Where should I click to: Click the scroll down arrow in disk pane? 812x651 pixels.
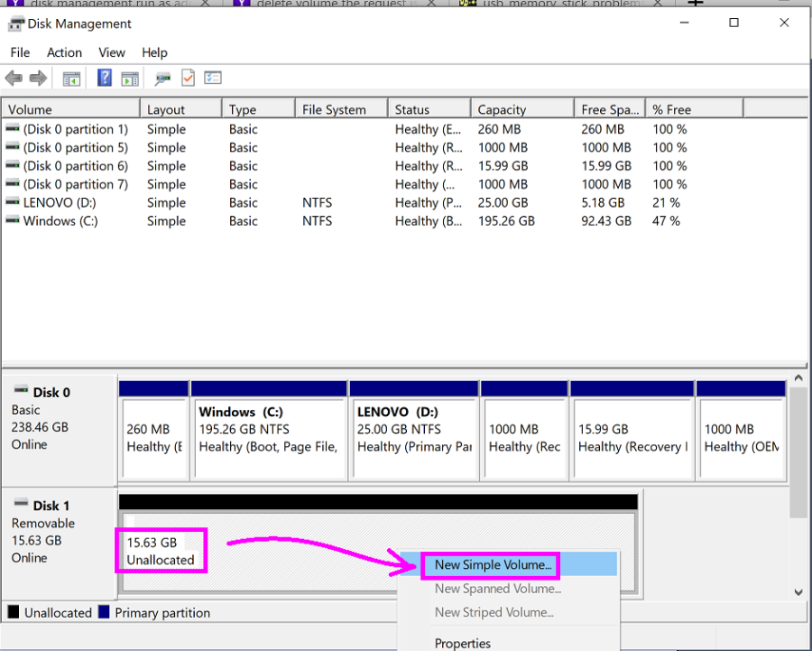(798, 592)
